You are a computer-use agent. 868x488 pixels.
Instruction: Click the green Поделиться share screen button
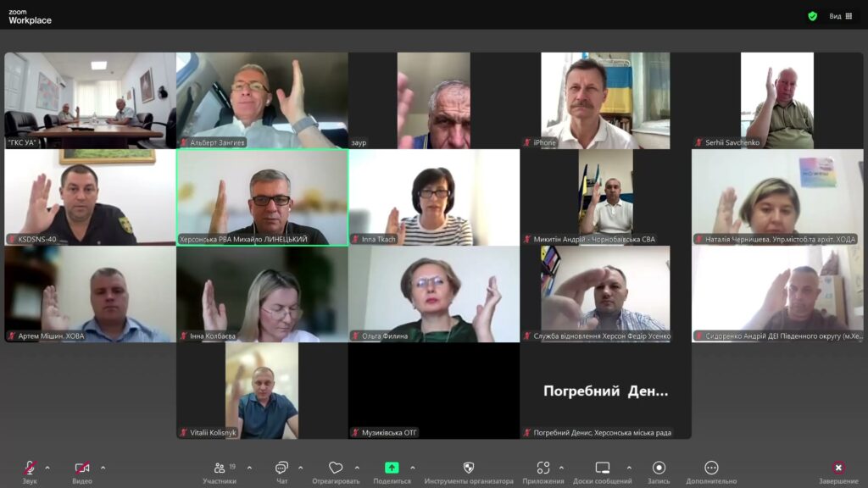click(392, 468)
